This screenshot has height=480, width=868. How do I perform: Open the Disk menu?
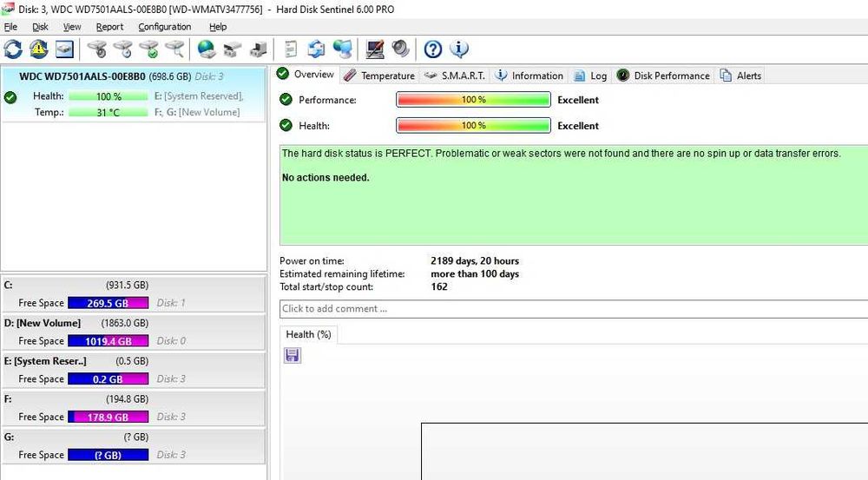(x=40, y=27)
